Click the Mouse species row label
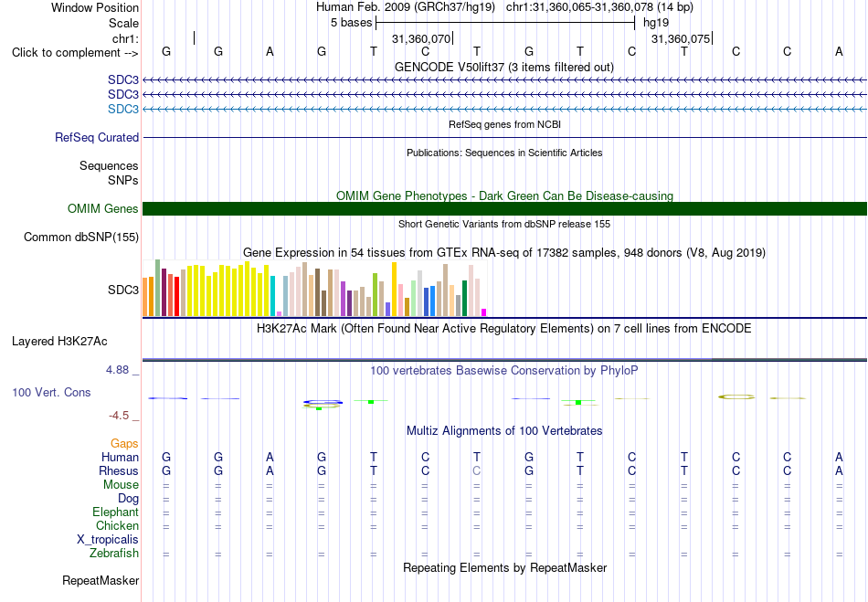This screenshot has height=602, width=868. point(121,485)
